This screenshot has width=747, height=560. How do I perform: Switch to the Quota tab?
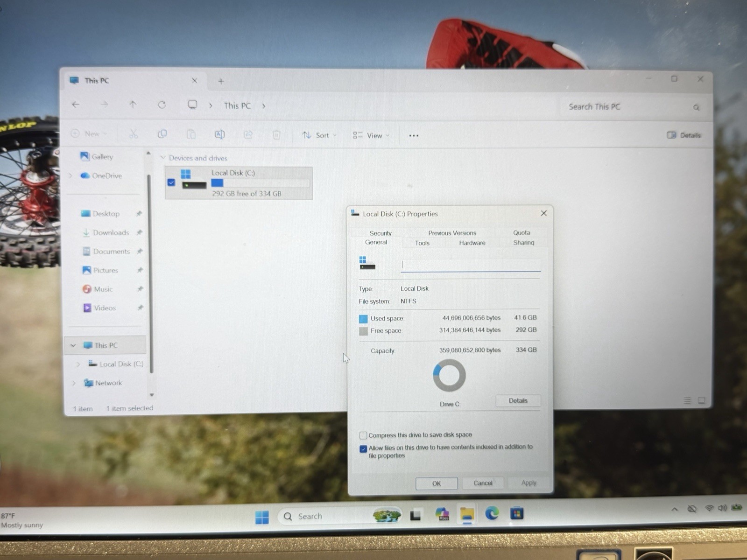521,232
